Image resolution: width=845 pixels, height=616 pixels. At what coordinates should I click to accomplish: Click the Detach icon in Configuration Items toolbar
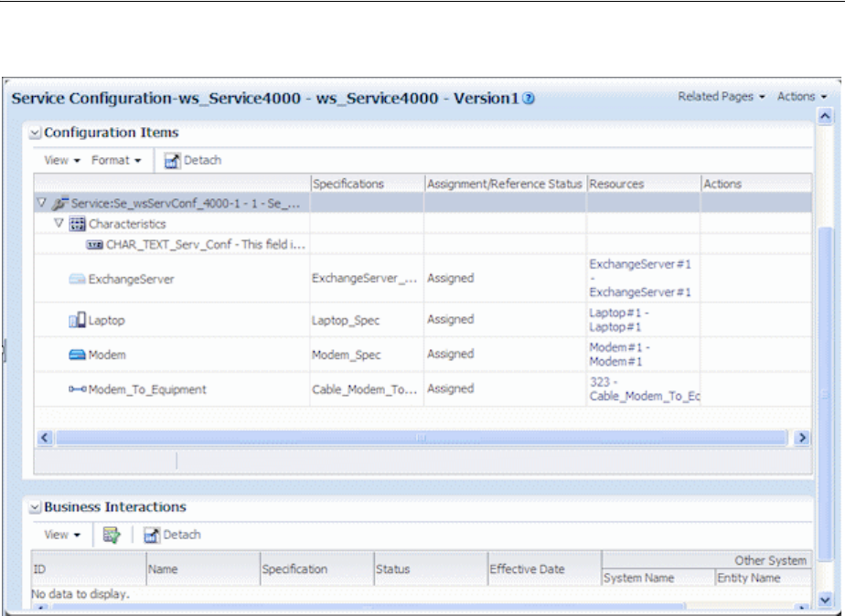tap(172, 161)
